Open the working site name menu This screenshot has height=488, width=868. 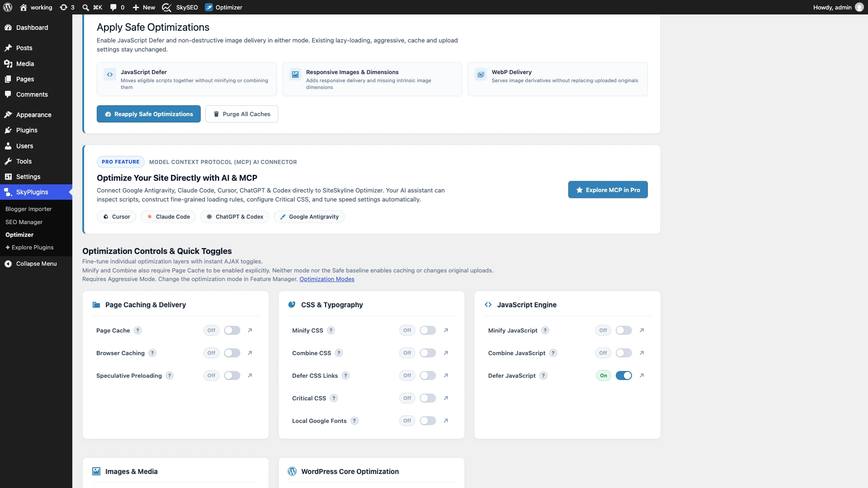(36, 7)
